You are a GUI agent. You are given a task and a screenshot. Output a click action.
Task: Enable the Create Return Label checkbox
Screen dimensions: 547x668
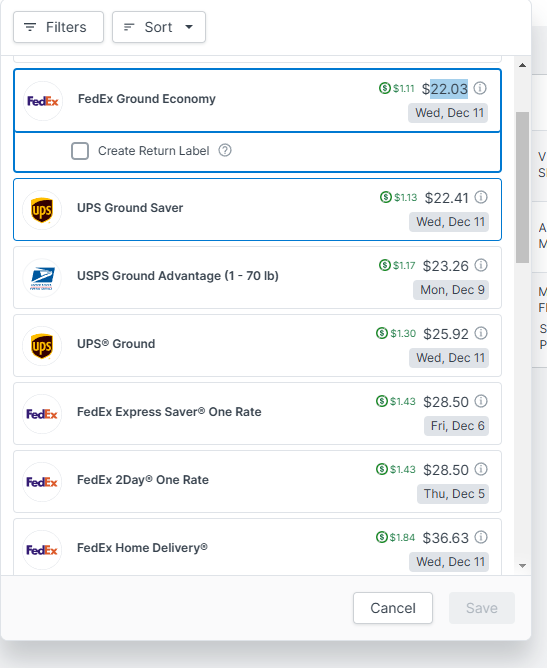click(80, 151)
